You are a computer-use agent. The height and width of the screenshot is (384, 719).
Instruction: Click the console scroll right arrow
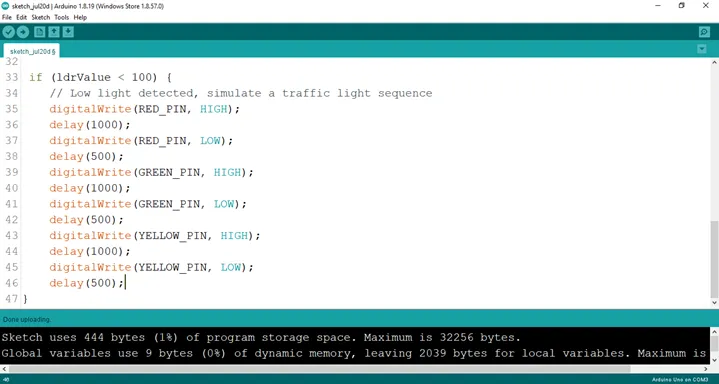[x=707, y=369]
